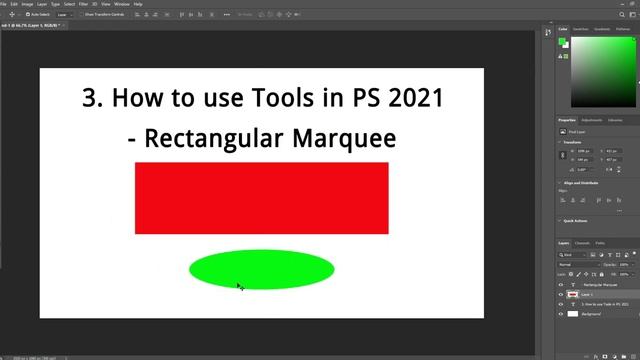Click the out-of-gamut warning triangle icon
640x360 pixels.
[x=560, y=56]
